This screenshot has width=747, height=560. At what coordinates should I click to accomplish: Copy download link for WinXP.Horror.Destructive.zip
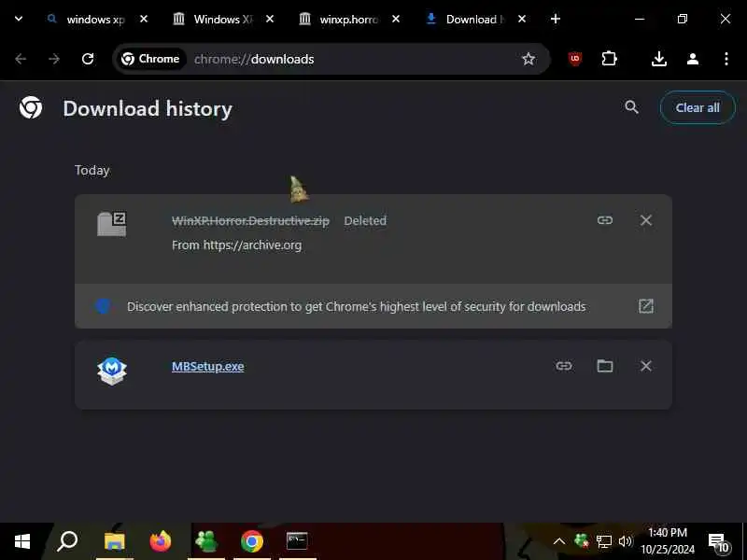605,220
